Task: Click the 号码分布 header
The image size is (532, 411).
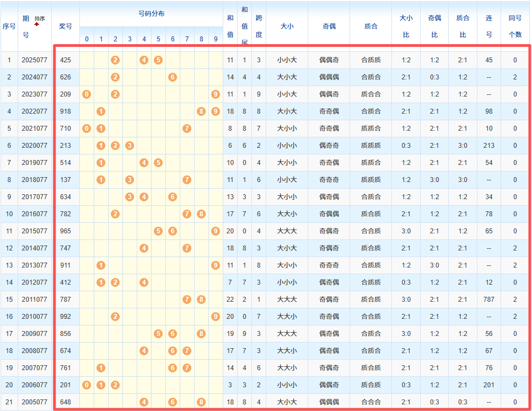Action: (151, 14)
